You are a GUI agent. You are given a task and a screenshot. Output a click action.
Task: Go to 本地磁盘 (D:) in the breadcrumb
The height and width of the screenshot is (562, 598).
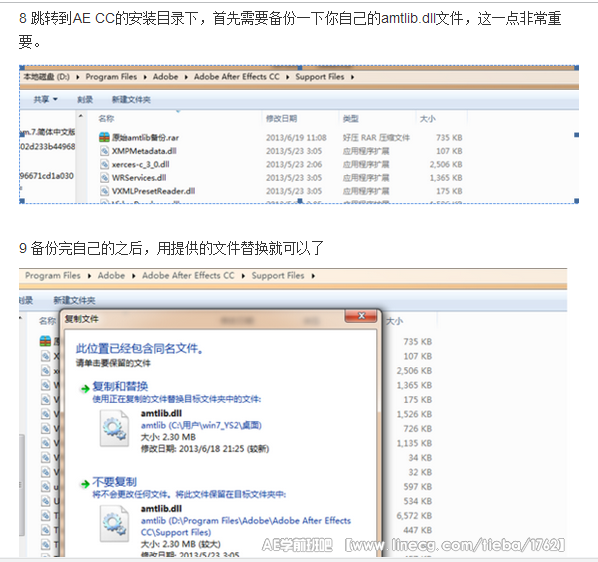coord(47,77)
